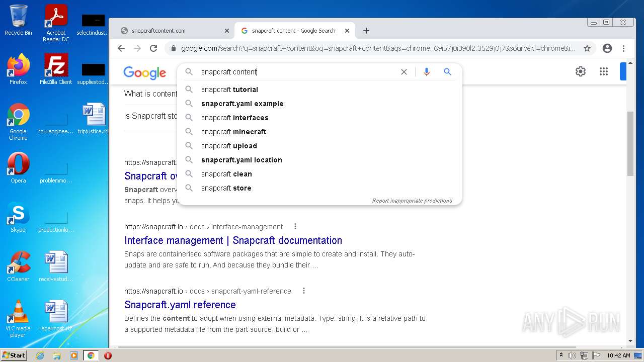Click the page vertical scrollbar thumb
The height and width of the screenshot is (362, 644).
[630, 143]
